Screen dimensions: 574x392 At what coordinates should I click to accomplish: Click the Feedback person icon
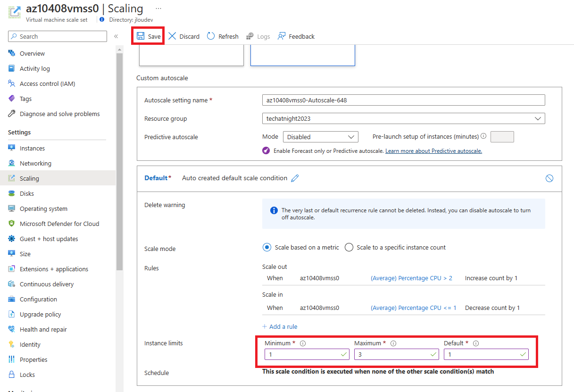[x=282, y=36]
